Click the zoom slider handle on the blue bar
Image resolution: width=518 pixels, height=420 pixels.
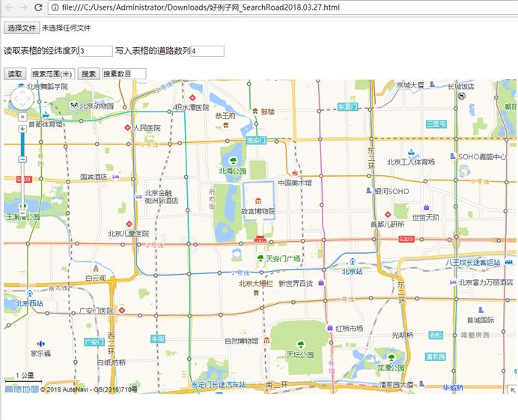click(22, 159)
